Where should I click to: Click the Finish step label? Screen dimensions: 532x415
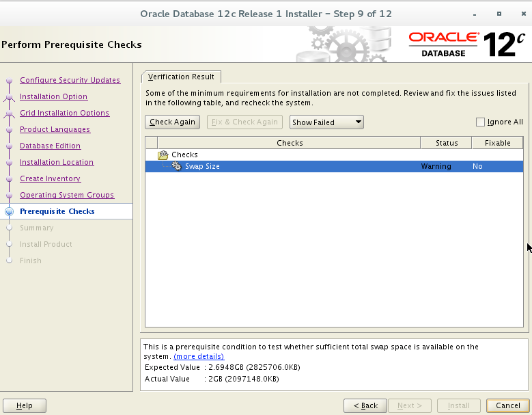click(x=31, y=260)
